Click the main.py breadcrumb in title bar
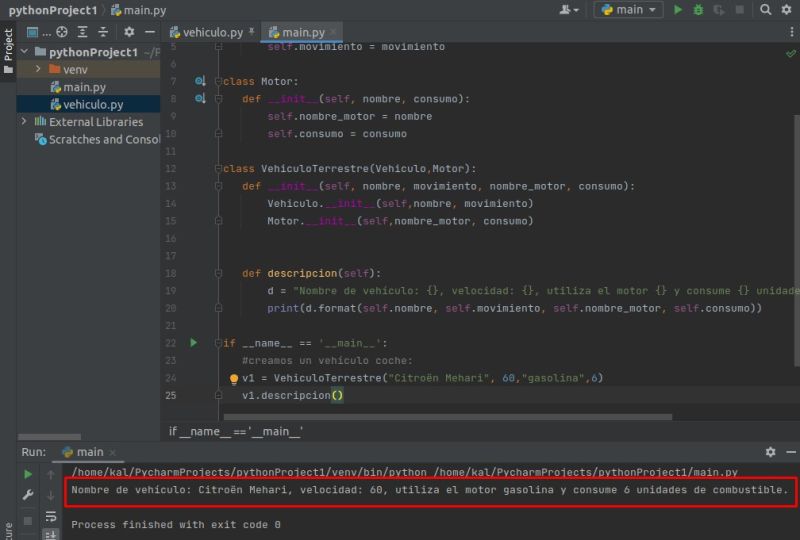Screen dimensions: 800x540 point(139,10)
